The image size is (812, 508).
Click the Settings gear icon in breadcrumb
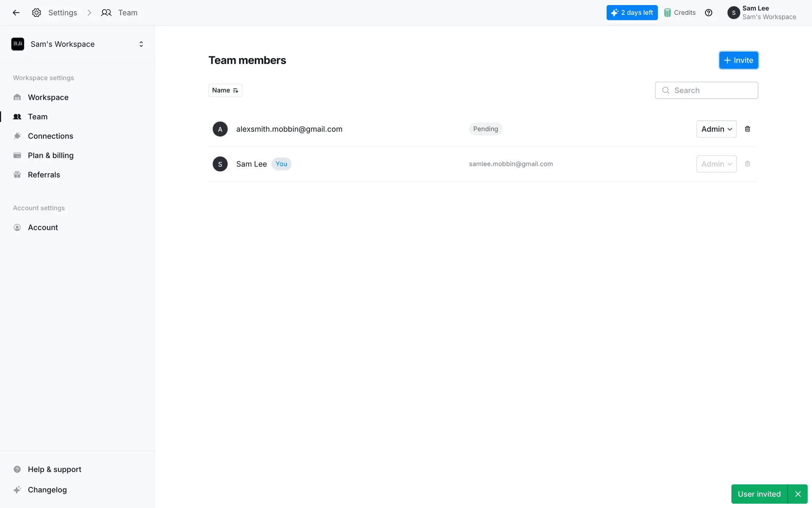(x=37, y=13)
